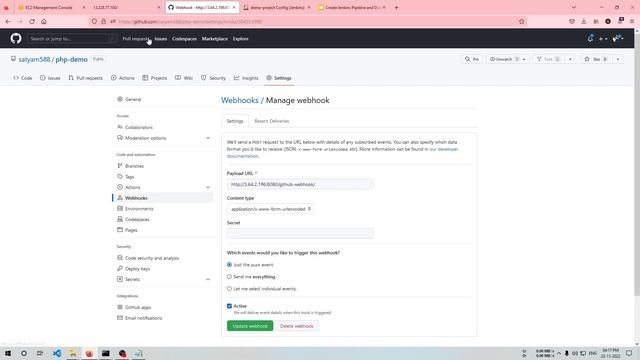This screenshot has width=640, height=360.
Task: Toggle the Active checkbox
Action: [x=229, y=306]
